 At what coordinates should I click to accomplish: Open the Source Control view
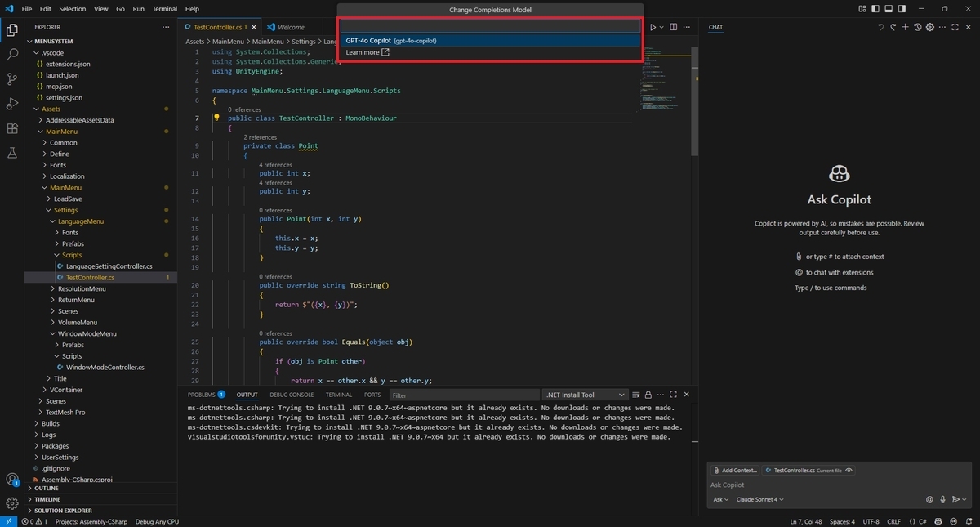click(x=12, y=79)
